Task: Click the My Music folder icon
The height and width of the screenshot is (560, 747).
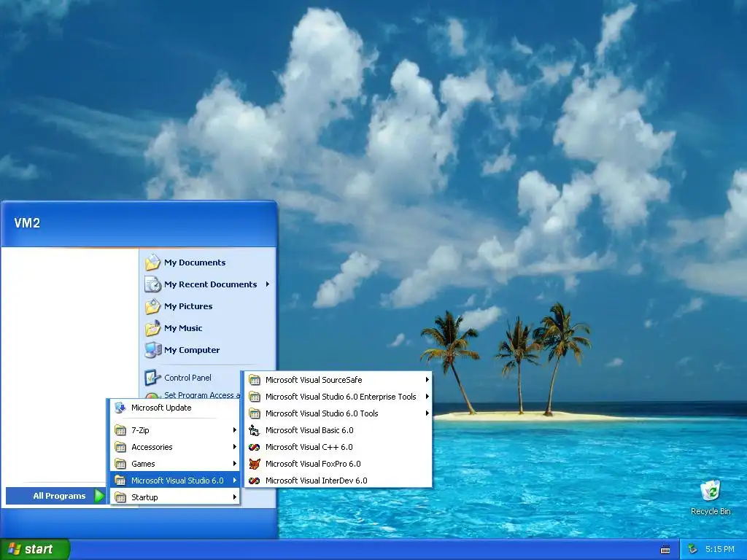Action: point(152,328)
